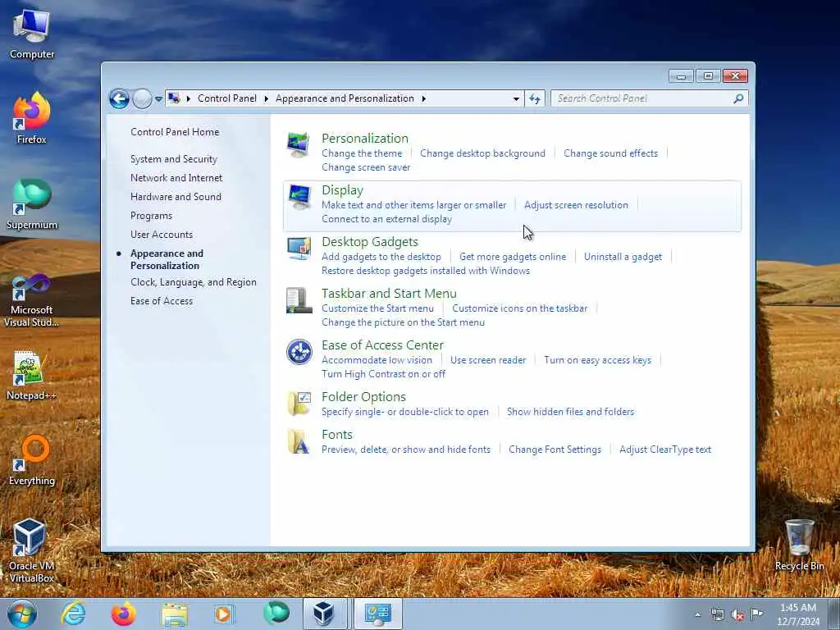This screenshot has width=840, height=630.
Task: Select the Firefox desktop shortcut
Action: pyautogui.click(x=32, y=118)
